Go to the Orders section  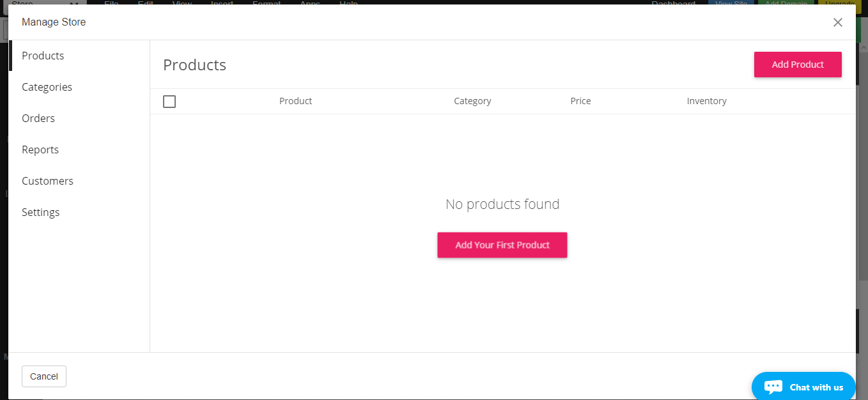38,118
